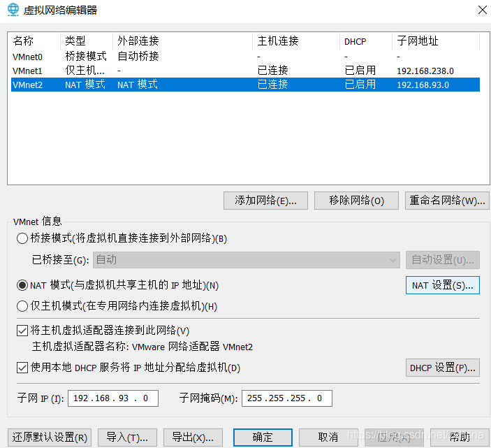Select the 仅主机模式 radio button
The image size is (491, 448).
point(22,306)
